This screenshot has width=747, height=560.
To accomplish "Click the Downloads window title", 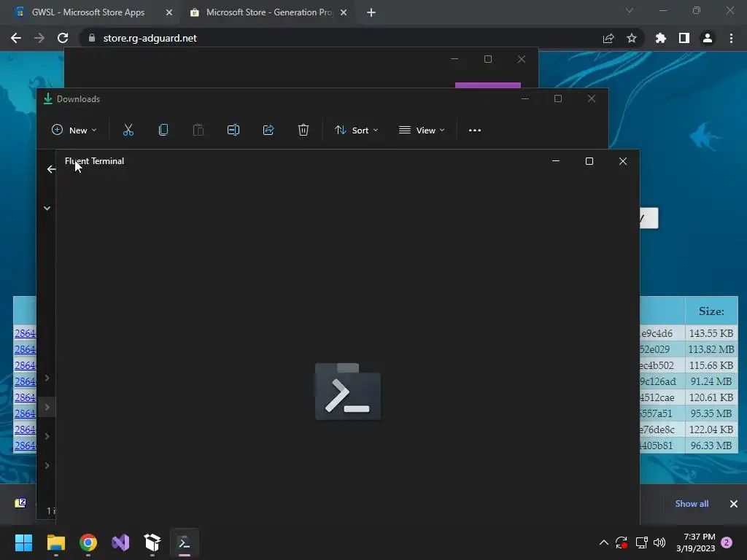I will tap(78, 99).
